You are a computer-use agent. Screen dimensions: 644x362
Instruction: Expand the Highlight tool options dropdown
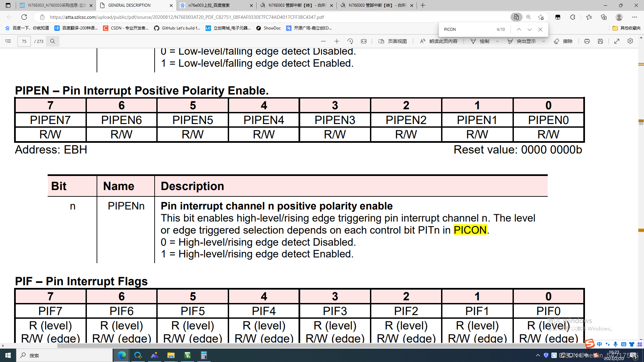tap(544, 41)
